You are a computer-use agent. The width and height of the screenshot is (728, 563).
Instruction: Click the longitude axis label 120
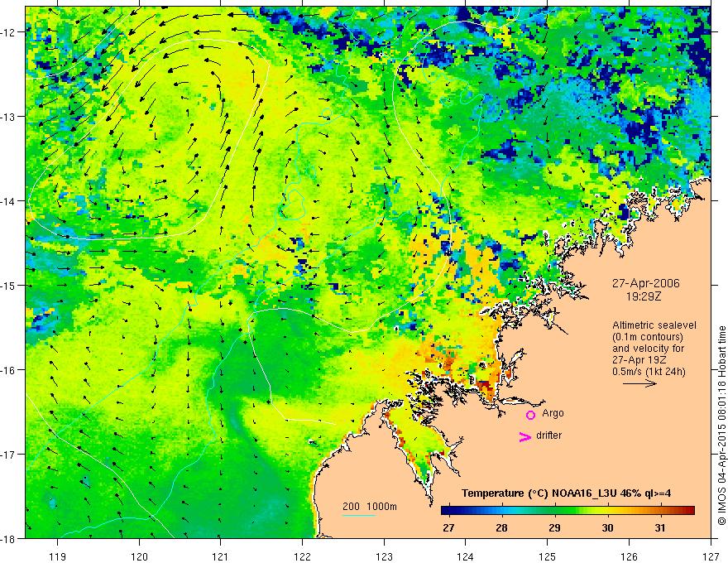point(139,556)
